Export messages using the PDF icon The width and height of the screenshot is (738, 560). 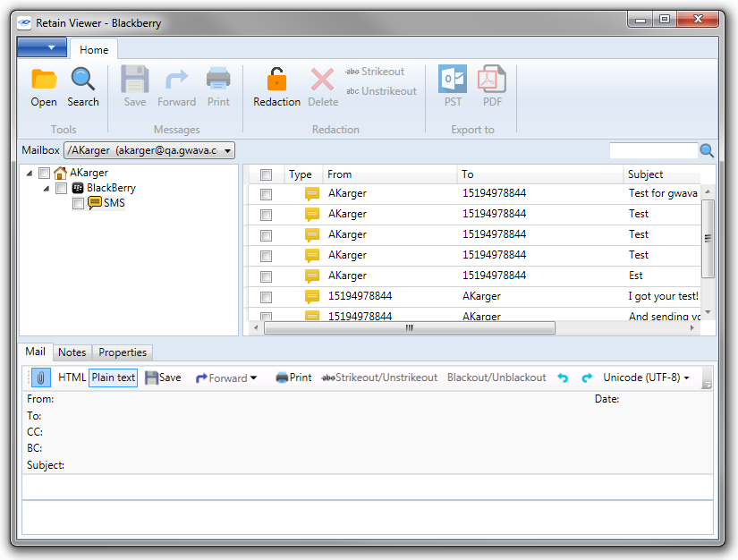492,81
